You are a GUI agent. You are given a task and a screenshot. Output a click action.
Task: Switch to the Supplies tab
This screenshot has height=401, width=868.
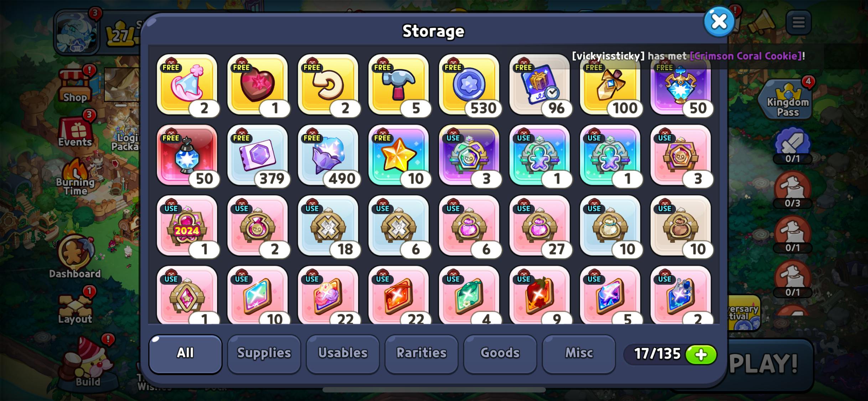point(264,354)
